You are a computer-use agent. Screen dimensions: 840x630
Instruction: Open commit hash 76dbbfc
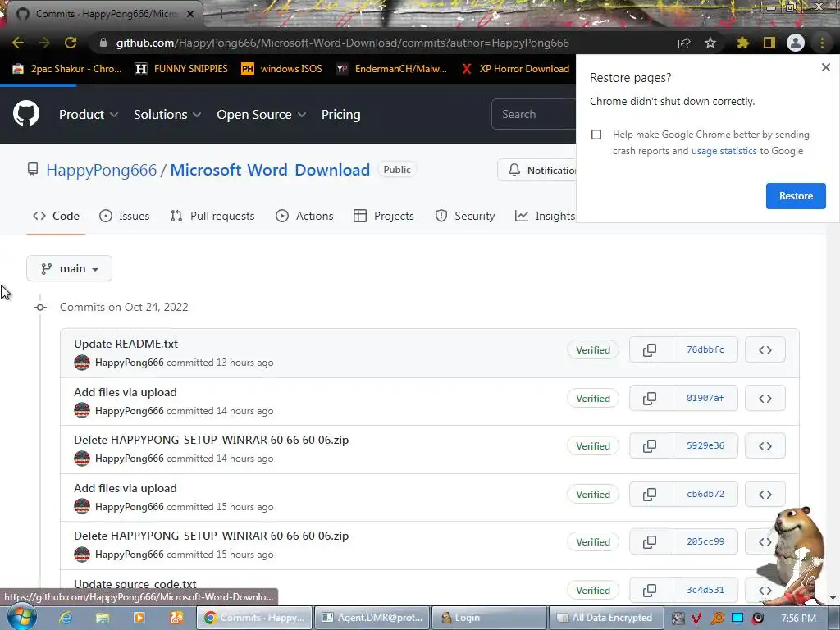click(x=705, y=349)
